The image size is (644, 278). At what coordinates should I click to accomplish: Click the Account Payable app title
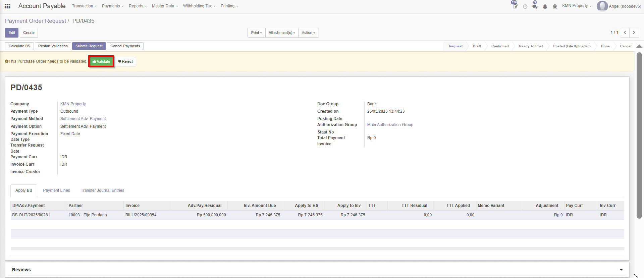point(42,6)
